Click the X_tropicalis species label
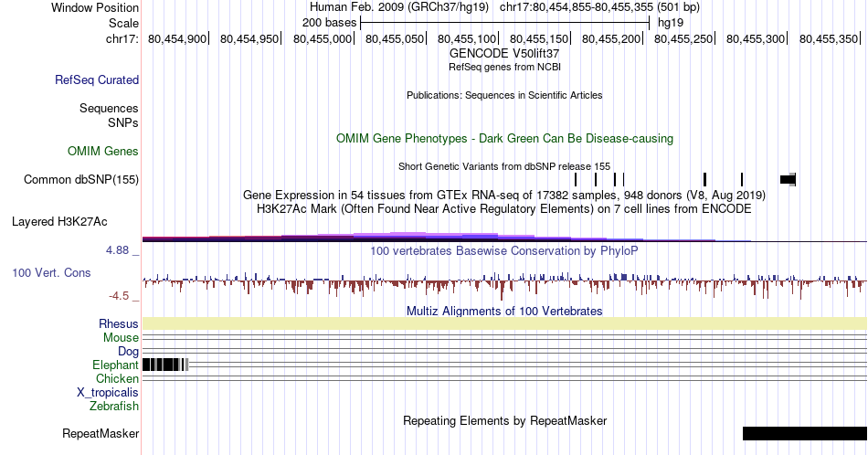The height and width of the screenshot is (455, 868). (x=108, y=393)
